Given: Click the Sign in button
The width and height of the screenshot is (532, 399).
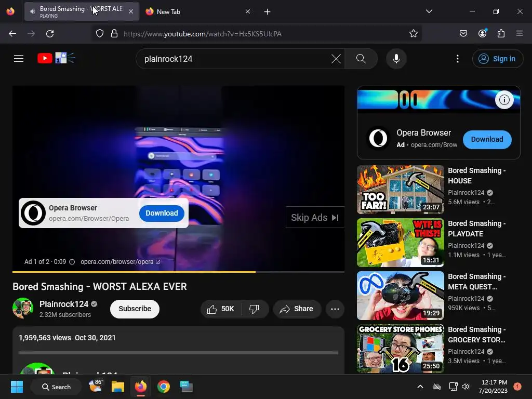Looking at the screenshot, I should (497, 59).
